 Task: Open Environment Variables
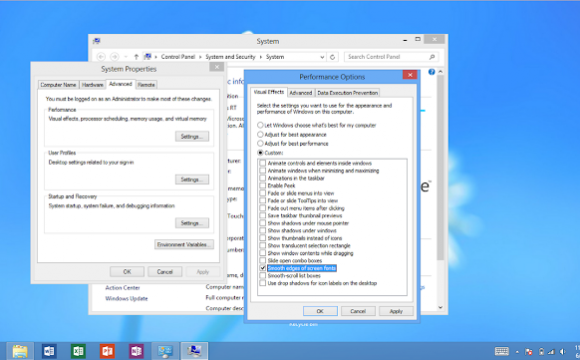pyautogui.click(x=184, y=244)
